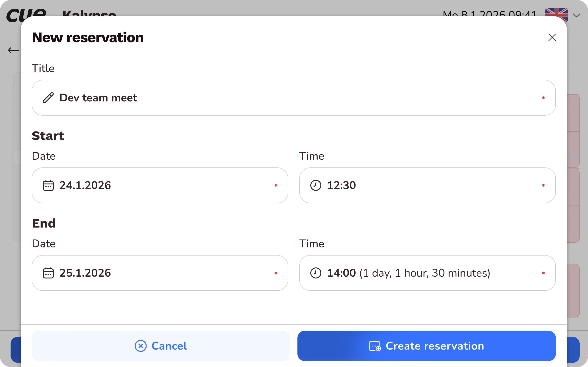Close the New reservation dialog
This screenshot has height=367, width=588.
(x=552, y=37)
